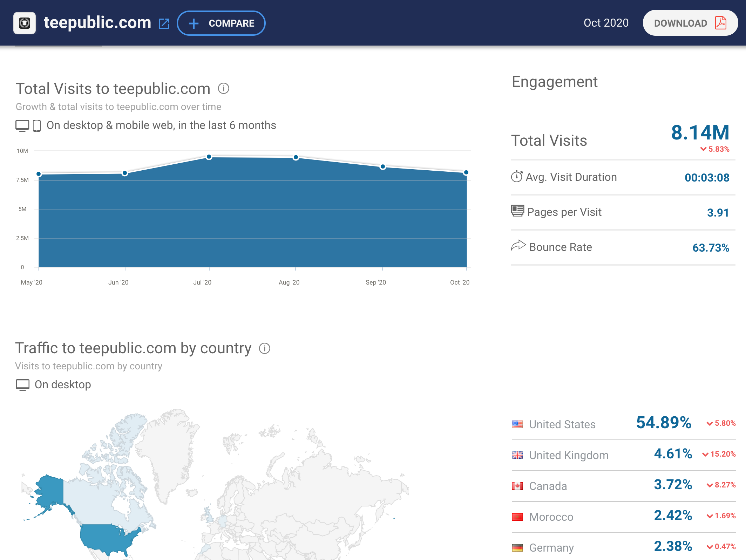
Task: Click the United States country name
Action: (x=562, y=424)
